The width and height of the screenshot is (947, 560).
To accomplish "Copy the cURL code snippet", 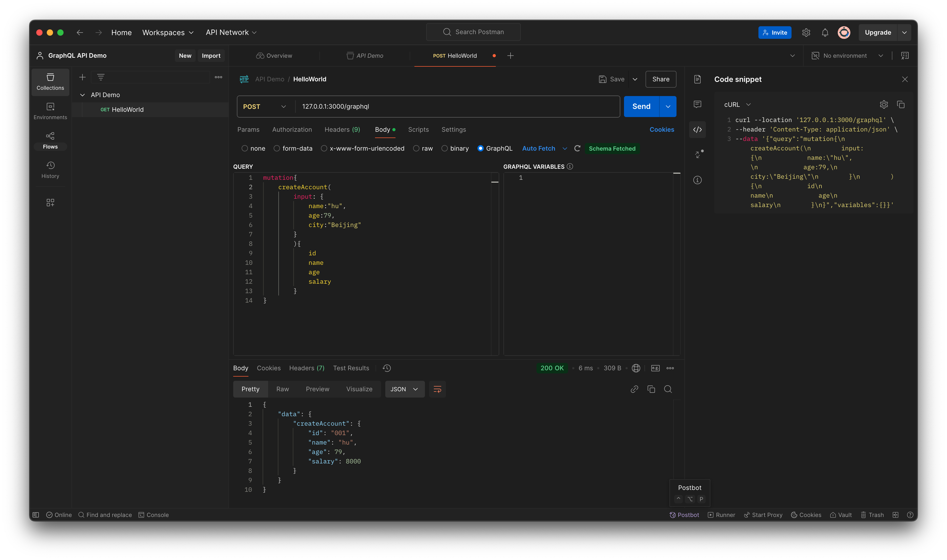I will click(901, 104).
